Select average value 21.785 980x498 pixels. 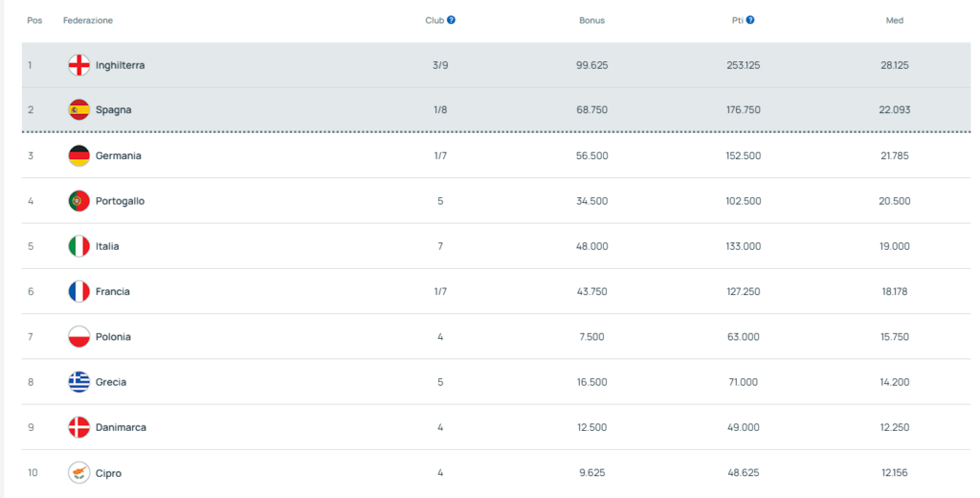(895, 156)
